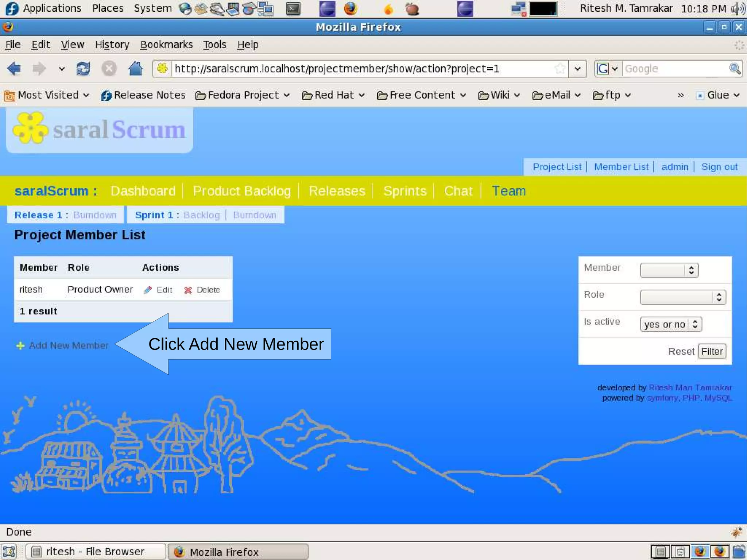Click the Google search field
The width and height of the screenshot is (747, 560).
(x=675, y=69)
